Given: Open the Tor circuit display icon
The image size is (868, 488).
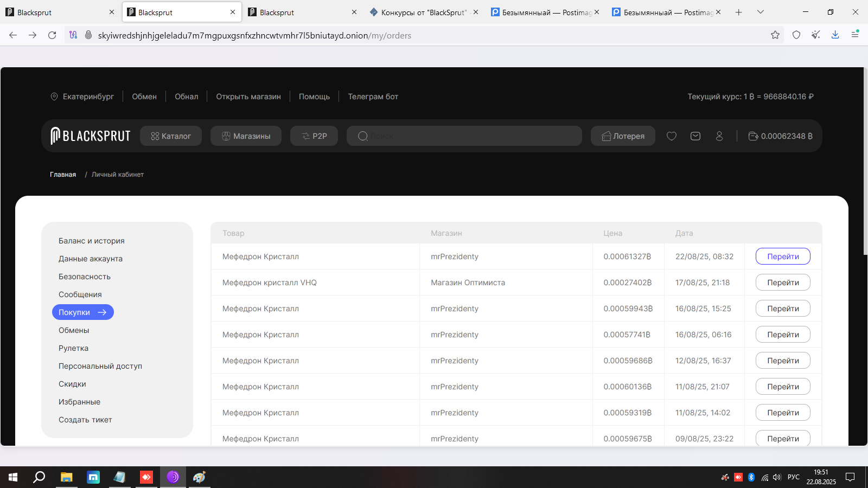Looking at the screenshot, I should click(73, 35).
